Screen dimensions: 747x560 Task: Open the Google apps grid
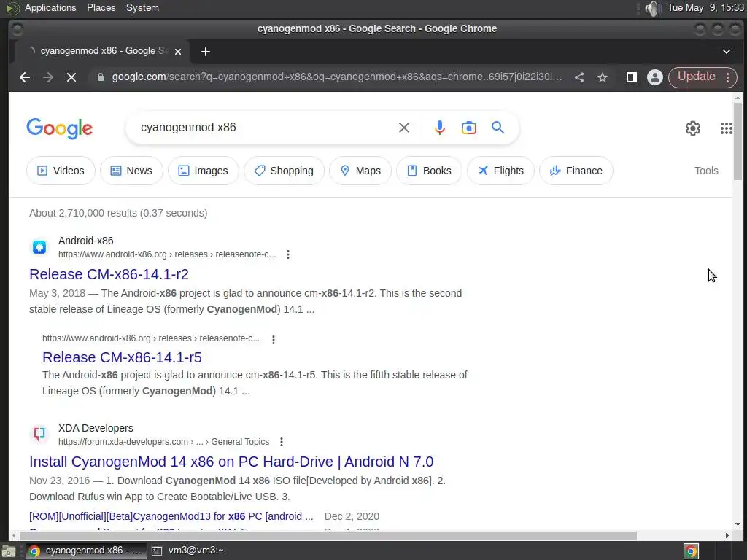point(726,128)
